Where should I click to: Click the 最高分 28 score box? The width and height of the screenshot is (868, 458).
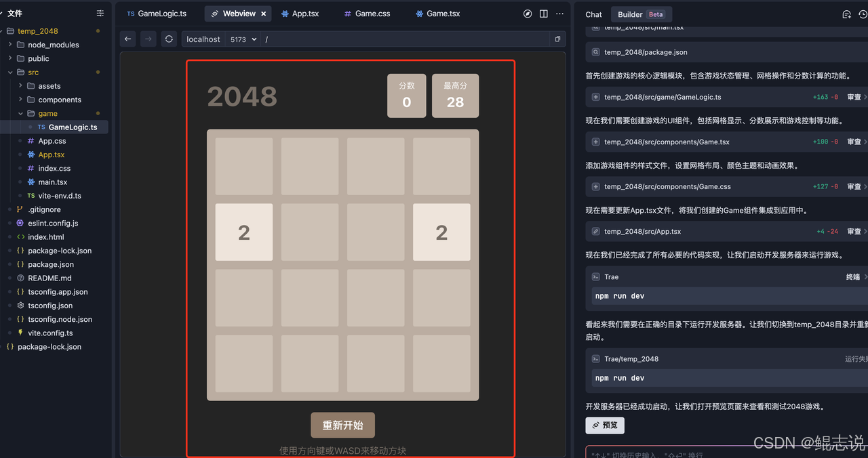(455, 96)
